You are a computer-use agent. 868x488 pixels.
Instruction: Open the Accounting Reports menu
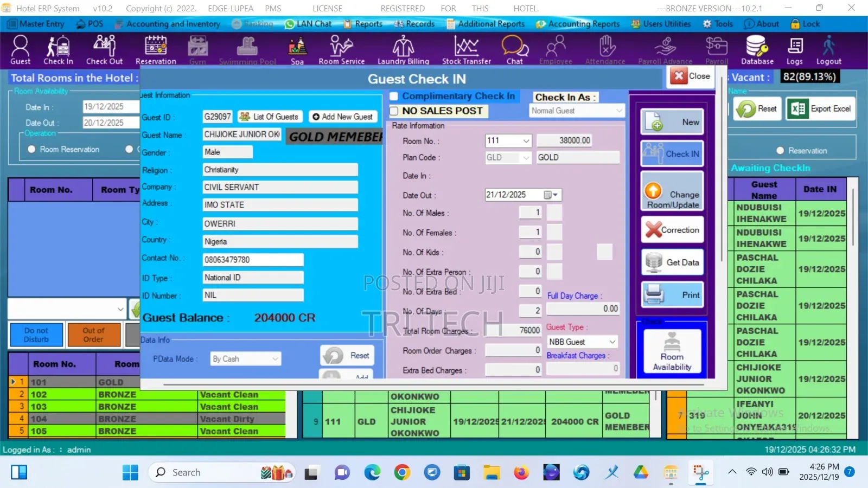[578, 24]
